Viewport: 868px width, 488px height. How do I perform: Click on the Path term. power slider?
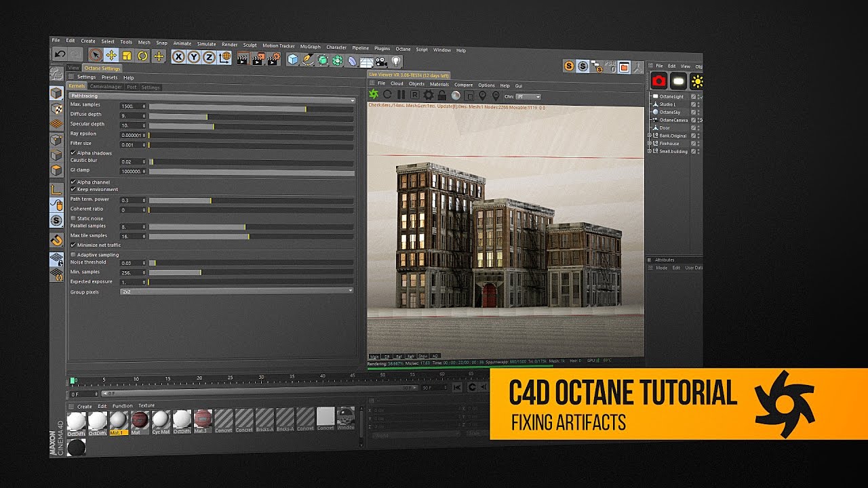(x=251, y=201)
